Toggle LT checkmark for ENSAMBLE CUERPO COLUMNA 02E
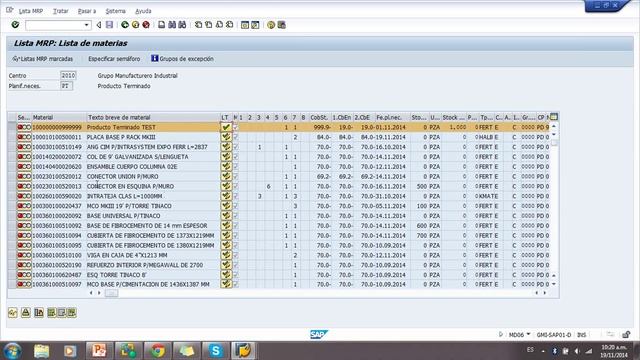This screenshot has width=640, height=360. (226, 167)
